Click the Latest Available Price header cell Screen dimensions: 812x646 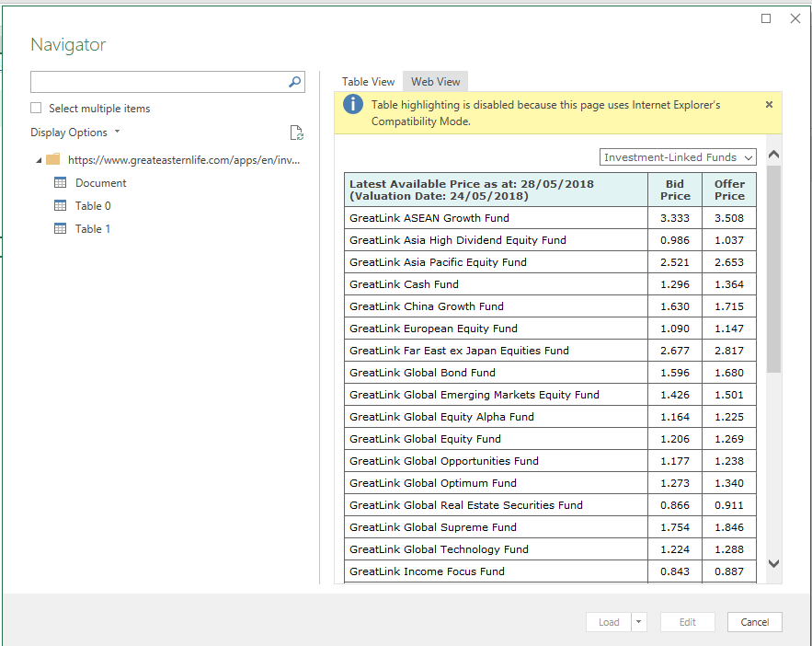(496, 190)
